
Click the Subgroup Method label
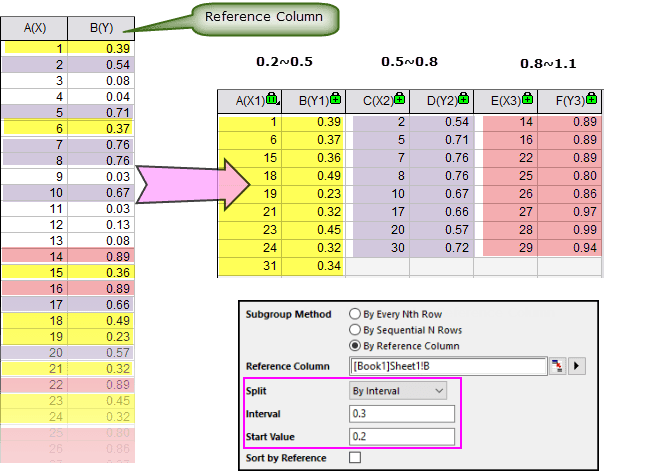(x=288, y=314)
